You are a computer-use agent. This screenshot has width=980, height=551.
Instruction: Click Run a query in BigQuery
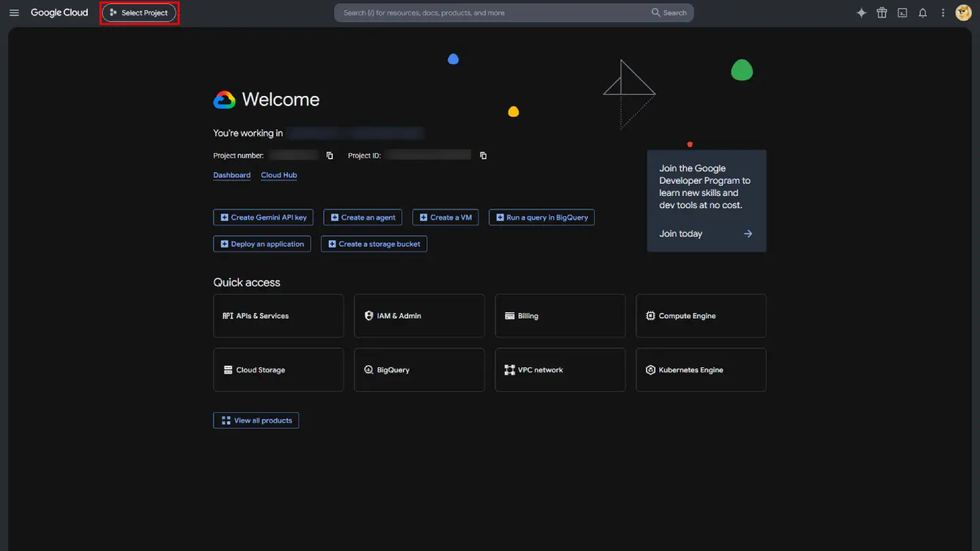click(542, 218)
